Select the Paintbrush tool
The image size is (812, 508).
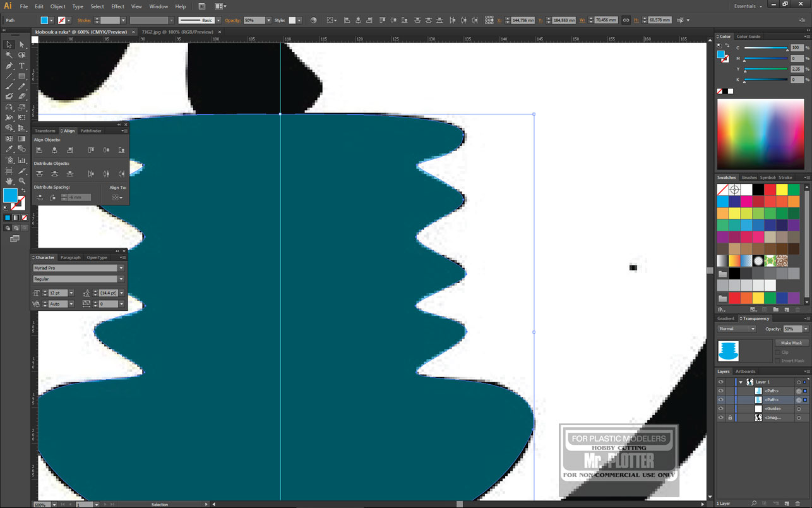pos(9,87)
